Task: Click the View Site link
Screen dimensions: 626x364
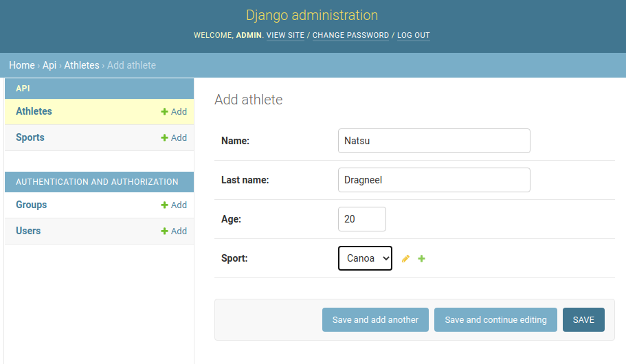Action: (285, 35)
